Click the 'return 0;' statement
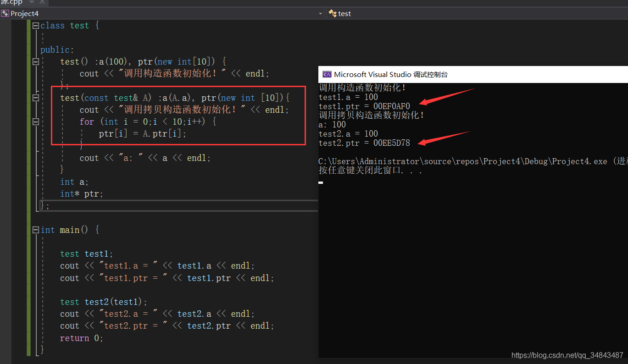 click(82, 338)
